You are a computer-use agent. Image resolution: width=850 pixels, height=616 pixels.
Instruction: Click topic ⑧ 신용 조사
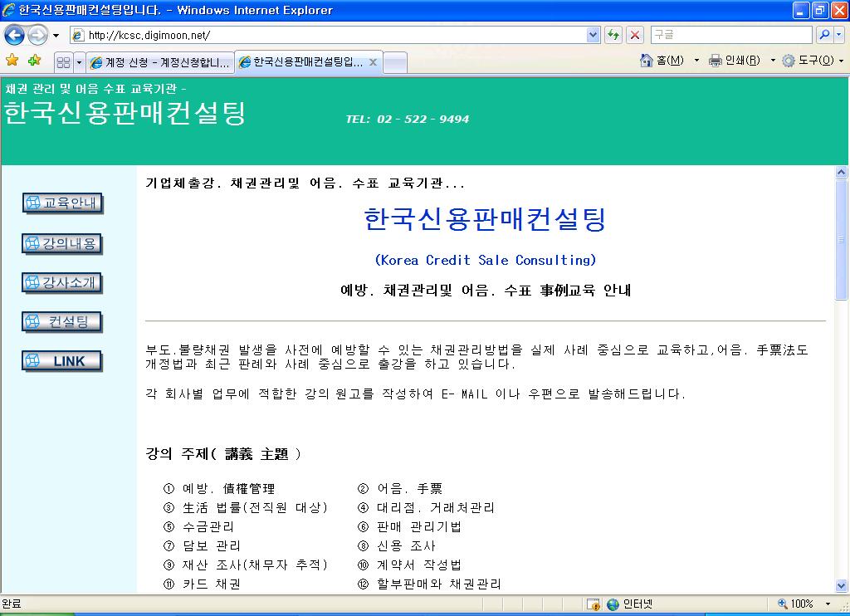click(397, 545)
